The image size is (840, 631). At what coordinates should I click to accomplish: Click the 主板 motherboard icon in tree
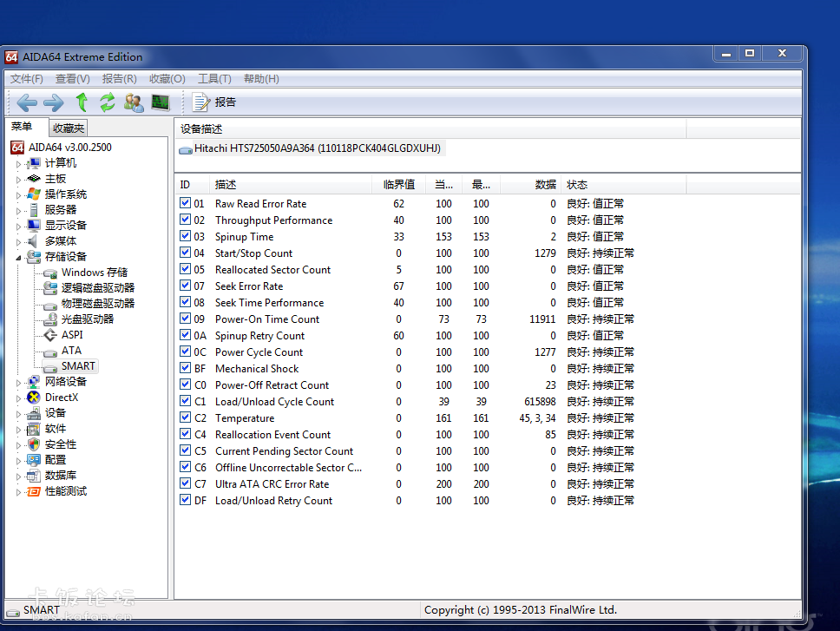click(34, 179)
